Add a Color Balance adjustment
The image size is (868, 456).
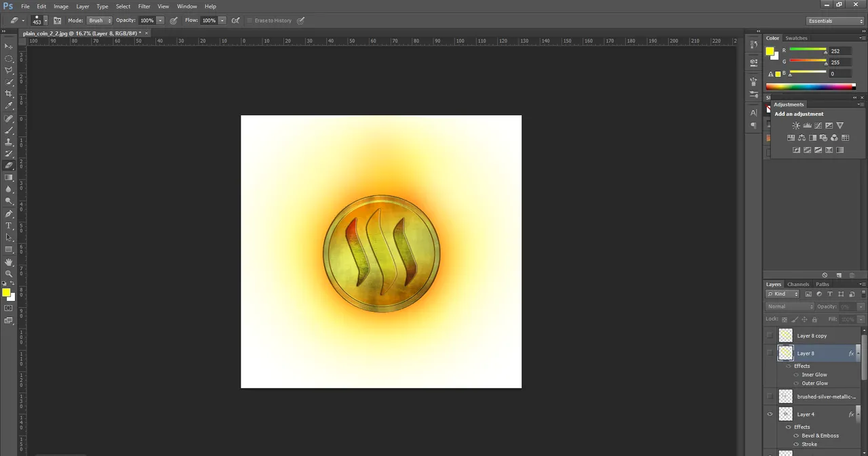(x=802, y=138)
